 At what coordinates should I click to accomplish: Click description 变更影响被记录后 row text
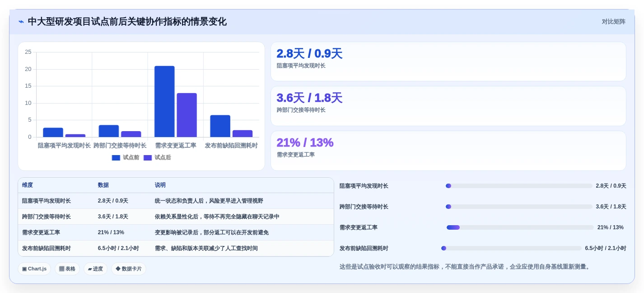pyautogui.click(x=212, y=232)
